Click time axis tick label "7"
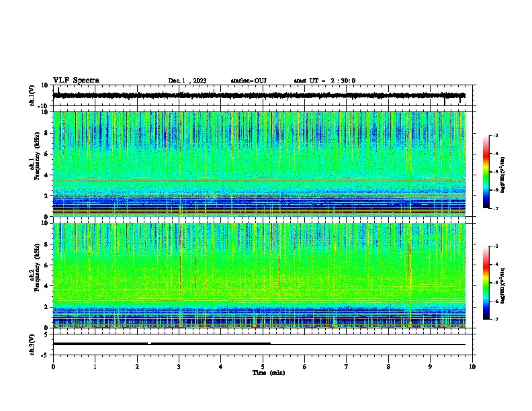This screenshot has height=411, width=532. click(x=347, y=367)
